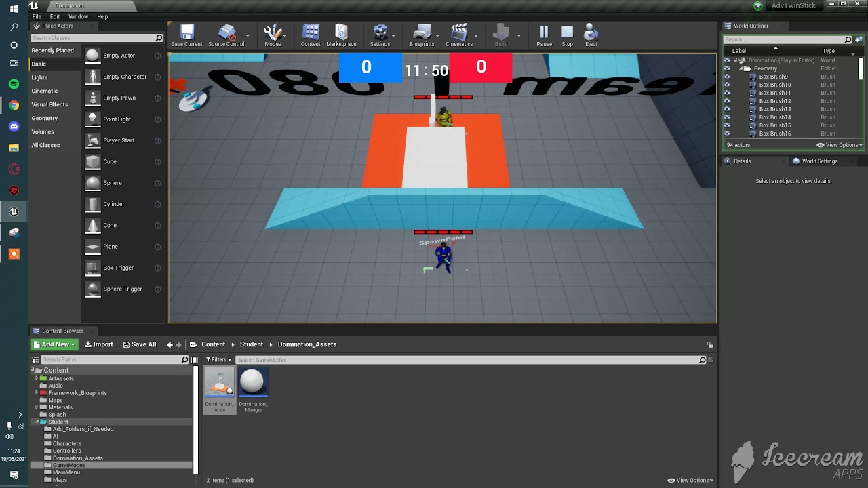This screenshot has width=868, height=488.
Task: Navigate to Student in the breadcrumb path
Action: [x=251, y=344]
